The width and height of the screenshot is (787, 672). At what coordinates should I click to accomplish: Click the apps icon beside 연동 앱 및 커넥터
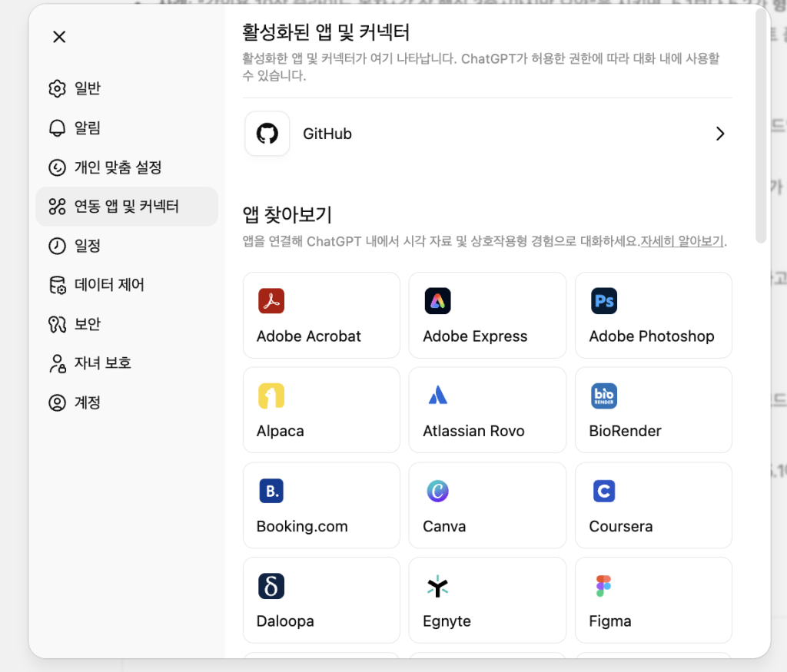pyautogui.click(x=57, y=207)
